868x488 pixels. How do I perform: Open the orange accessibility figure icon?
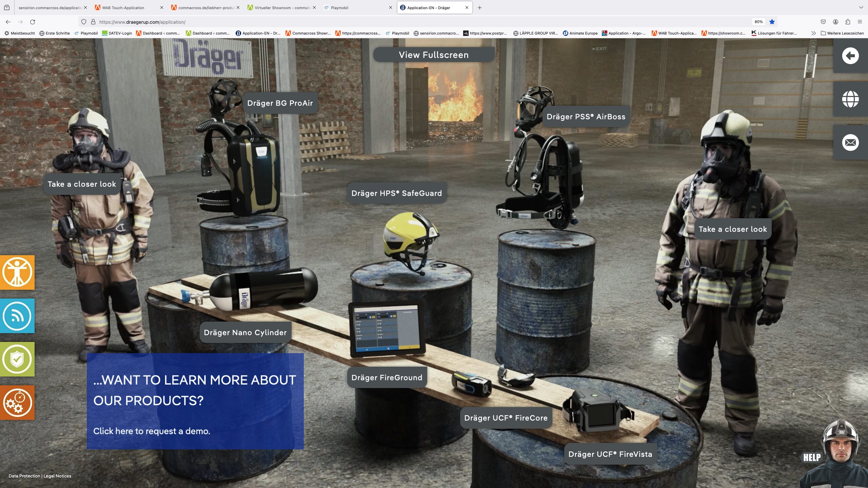tap(17, 272)
